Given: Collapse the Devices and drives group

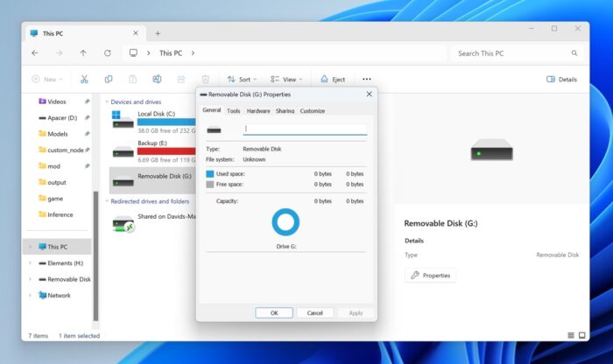Looking at the screenshot, I should (105, 101).
